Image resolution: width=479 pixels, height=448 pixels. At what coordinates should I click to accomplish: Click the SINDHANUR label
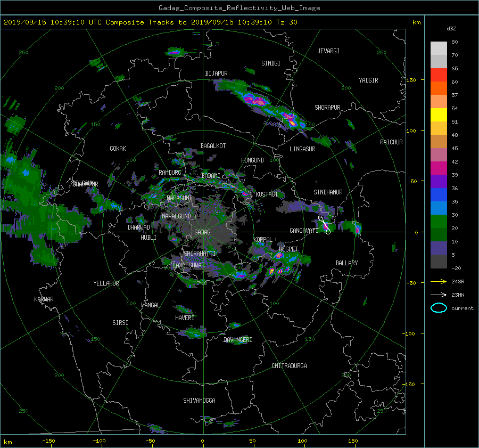coord(328,192)
